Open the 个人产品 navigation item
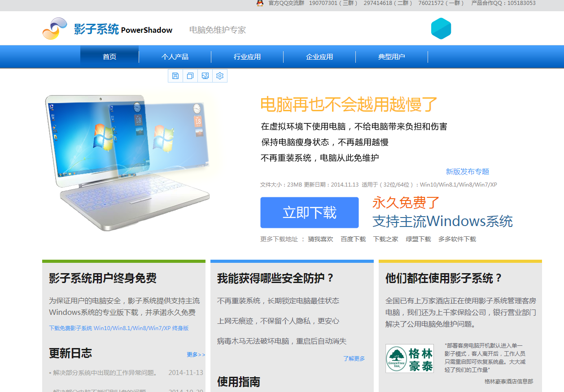 175,57
